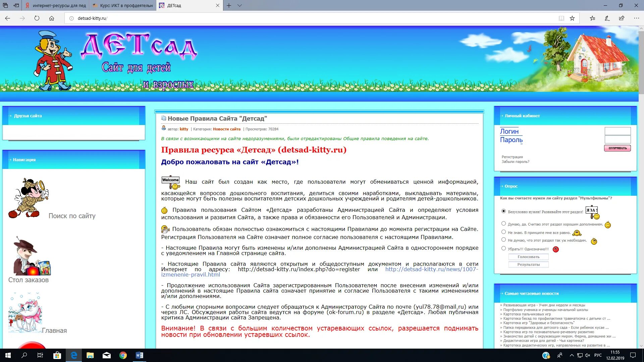Open Edge settings and more menu
644x362 pixels.
click(x=636, y=18)
